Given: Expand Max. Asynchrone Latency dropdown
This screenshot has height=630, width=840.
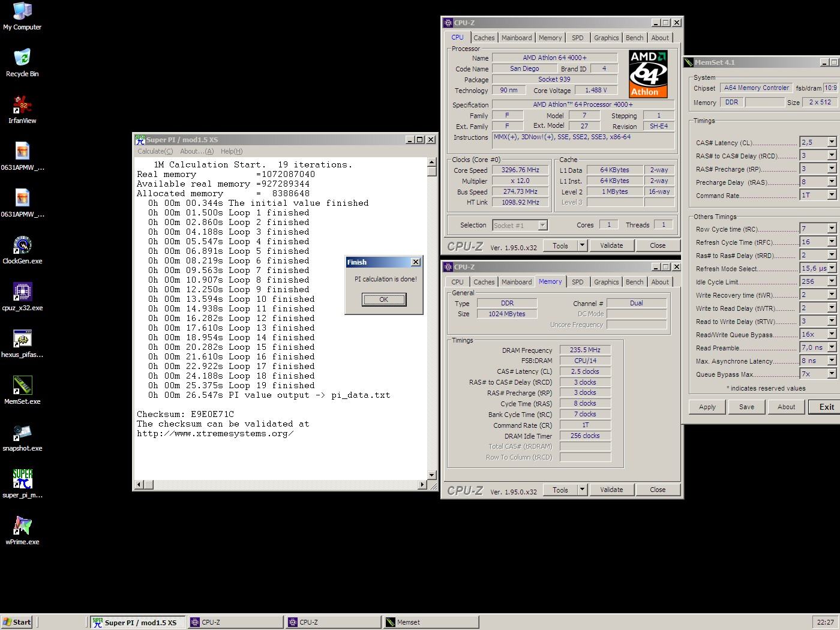Looking at the screenshot, I should (832, 361).
